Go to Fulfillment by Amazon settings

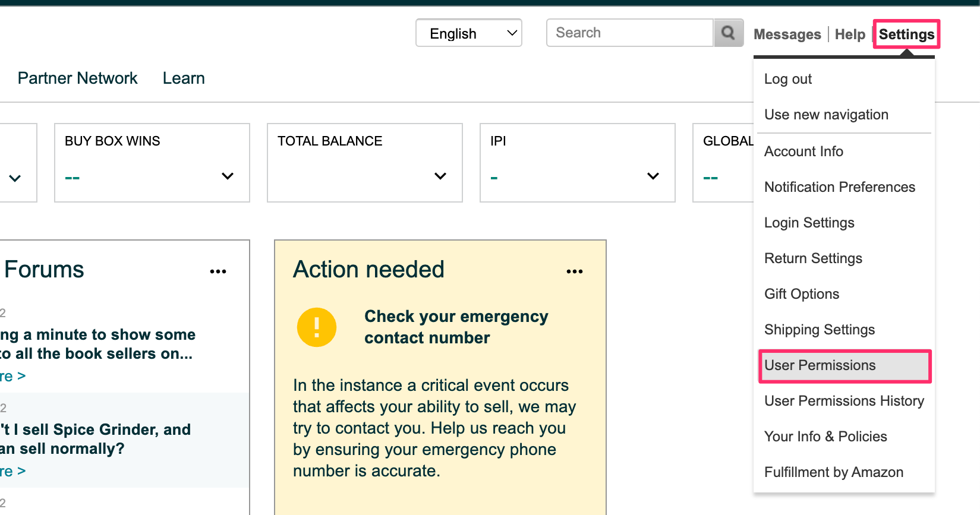click(x=833, y=472)
